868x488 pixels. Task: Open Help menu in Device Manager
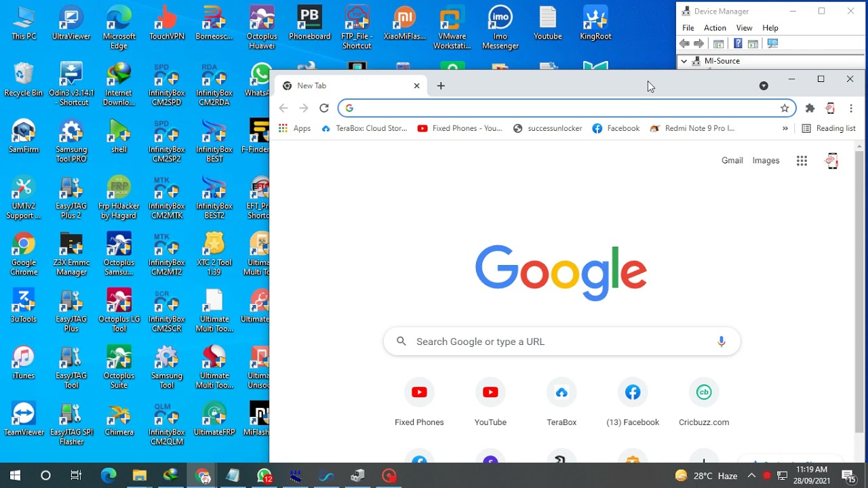click(x=770, y=28)
